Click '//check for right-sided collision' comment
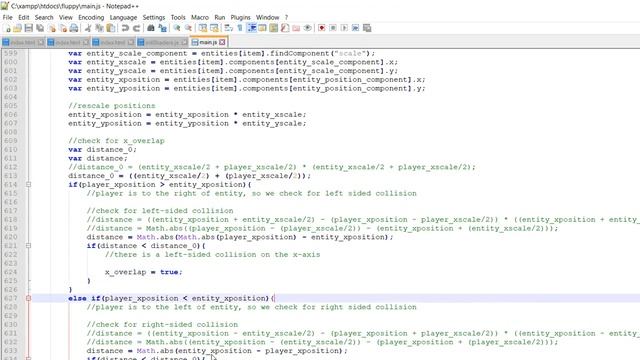This screenshot has width=640, height=360. click(x=162, y=324)
